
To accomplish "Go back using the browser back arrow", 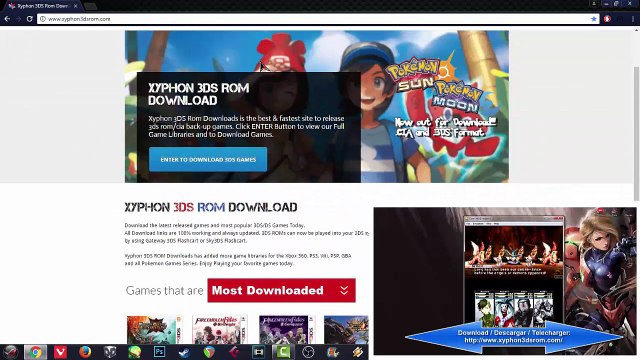I will pos(7,19).
